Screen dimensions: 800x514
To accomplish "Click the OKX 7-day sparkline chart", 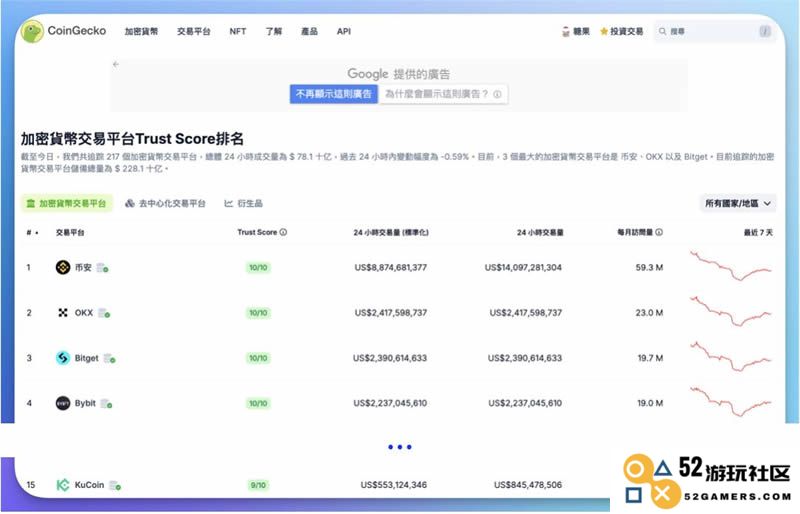I will pos(730,311).
